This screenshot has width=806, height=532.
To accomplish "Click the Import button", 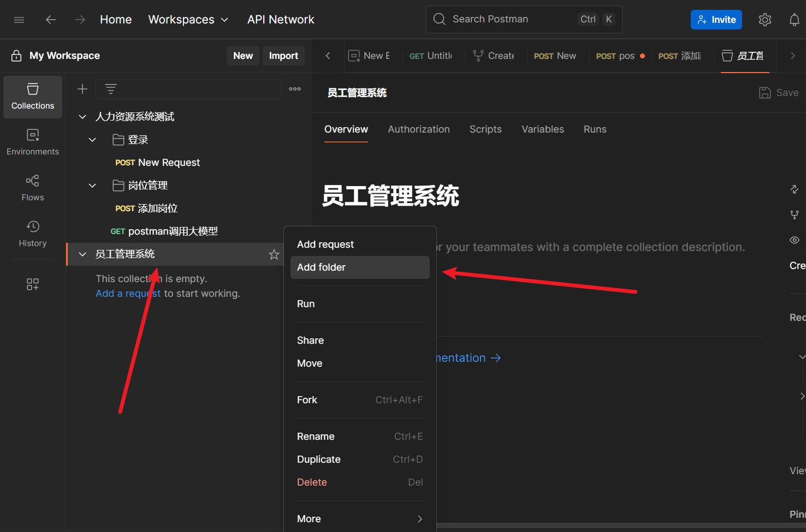I will coord(283,56).
